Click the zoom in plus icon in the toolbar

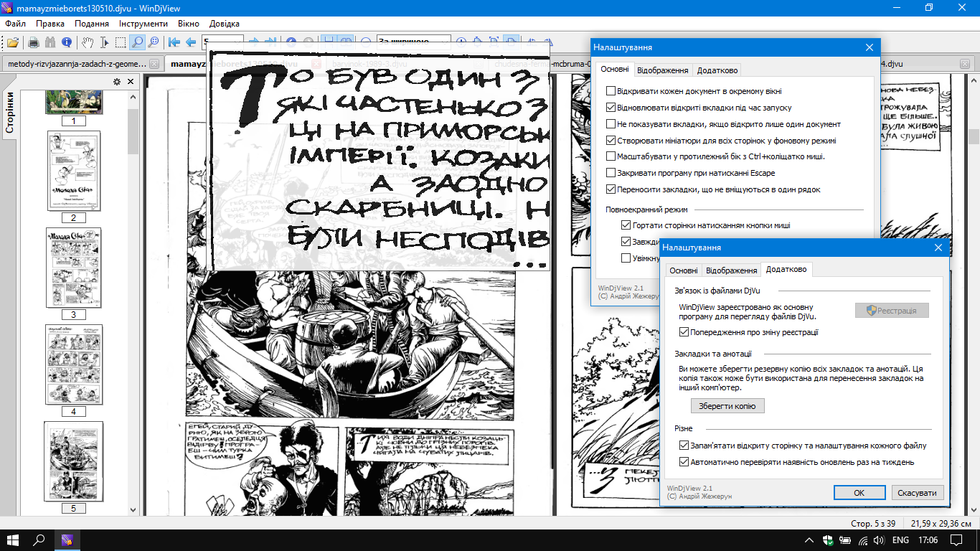click(461, 42)
